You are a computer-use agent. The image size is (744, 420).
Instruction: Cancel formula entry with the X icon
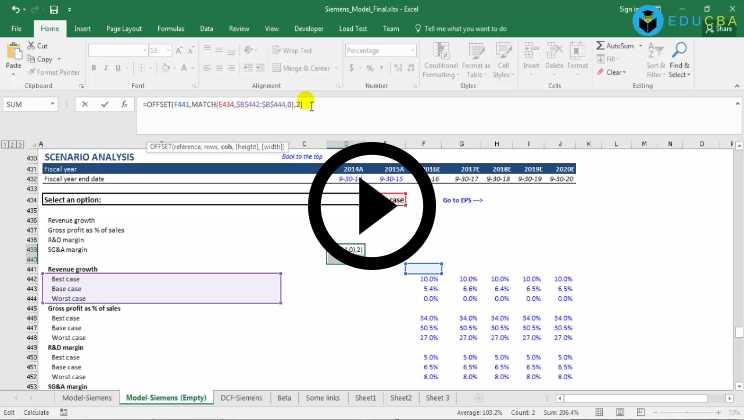click(x=85, y=104)
